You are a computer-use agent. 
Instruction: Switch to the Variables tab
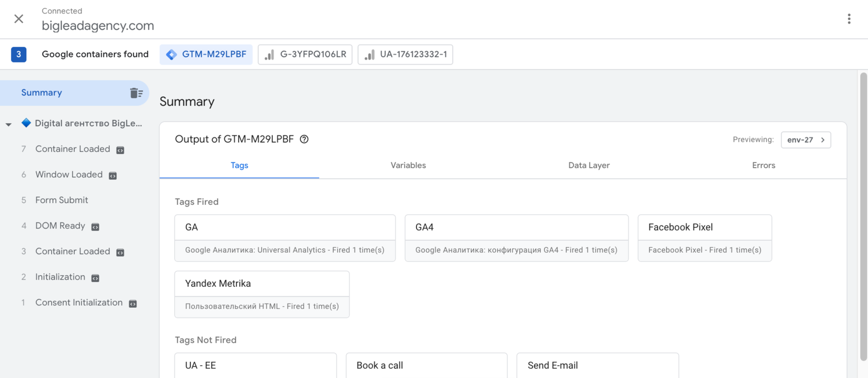(x=408, y=165)
